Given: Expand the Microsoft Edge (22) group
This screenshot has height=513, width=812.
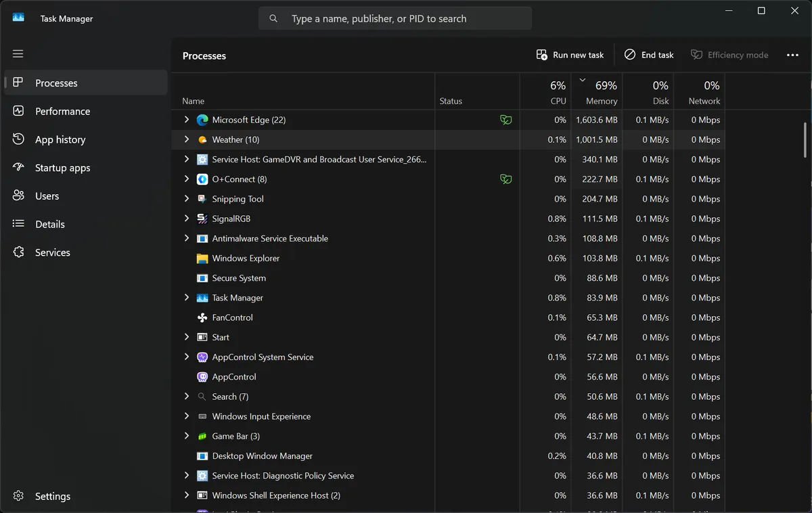Looking at the screenshot, I should pyautogui.click(x=187, y=120).
